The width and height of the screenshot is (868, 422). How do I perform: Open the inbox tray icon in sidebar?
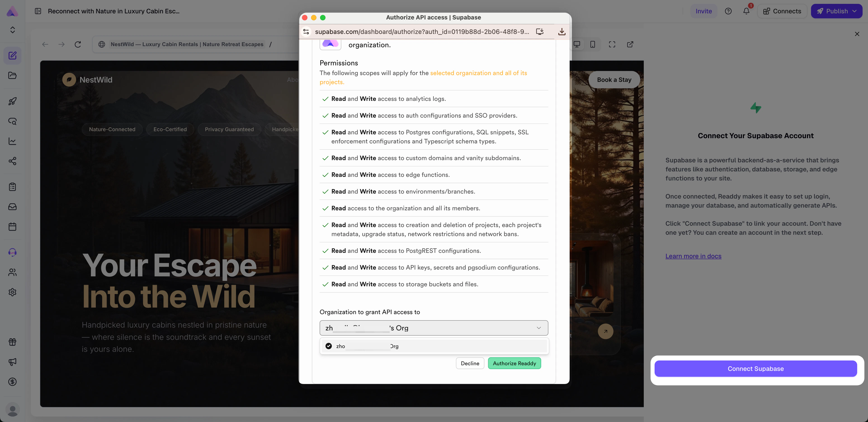12,207
